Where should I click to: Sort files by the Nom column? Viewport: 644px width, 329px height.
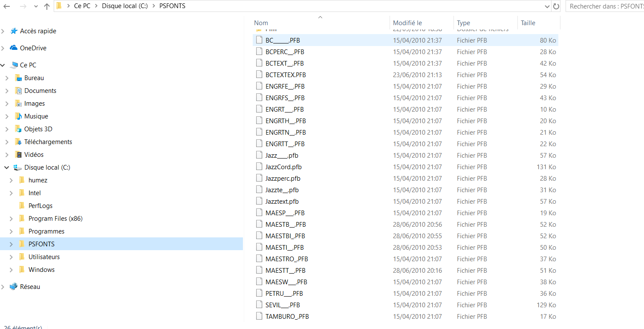(x=261, y=23)
